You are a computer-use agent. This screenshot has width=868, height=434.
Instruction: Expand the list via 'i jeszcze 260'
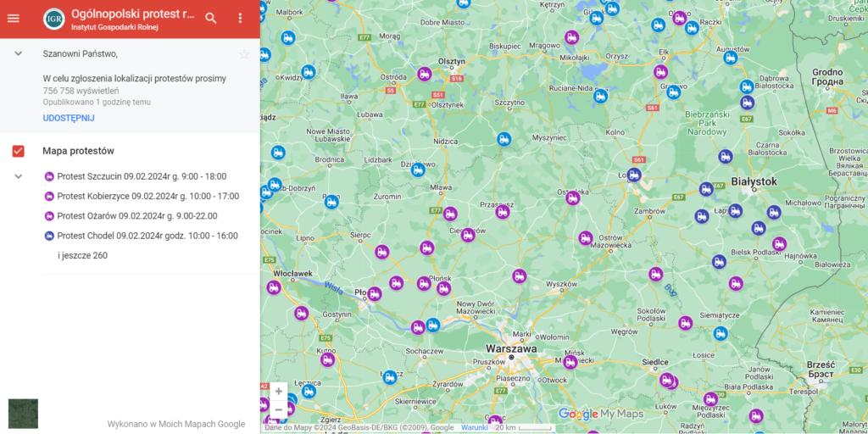82,255
